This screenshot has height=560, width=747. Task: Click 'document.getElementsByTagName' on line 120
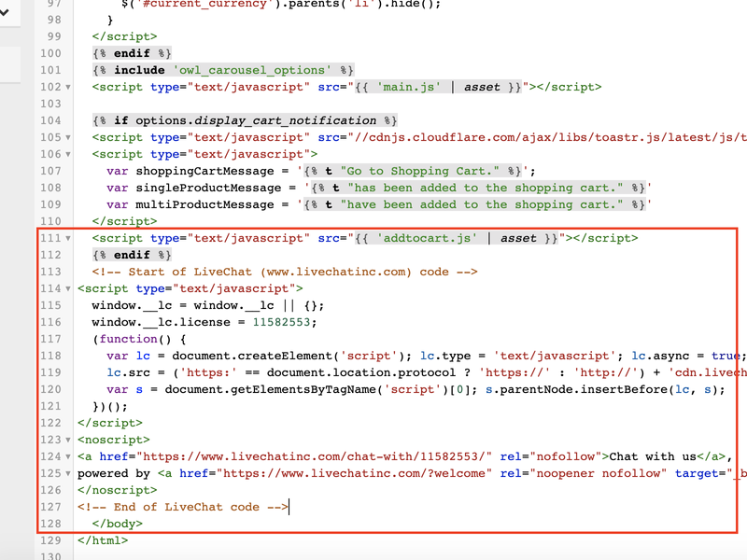(271, 389)
